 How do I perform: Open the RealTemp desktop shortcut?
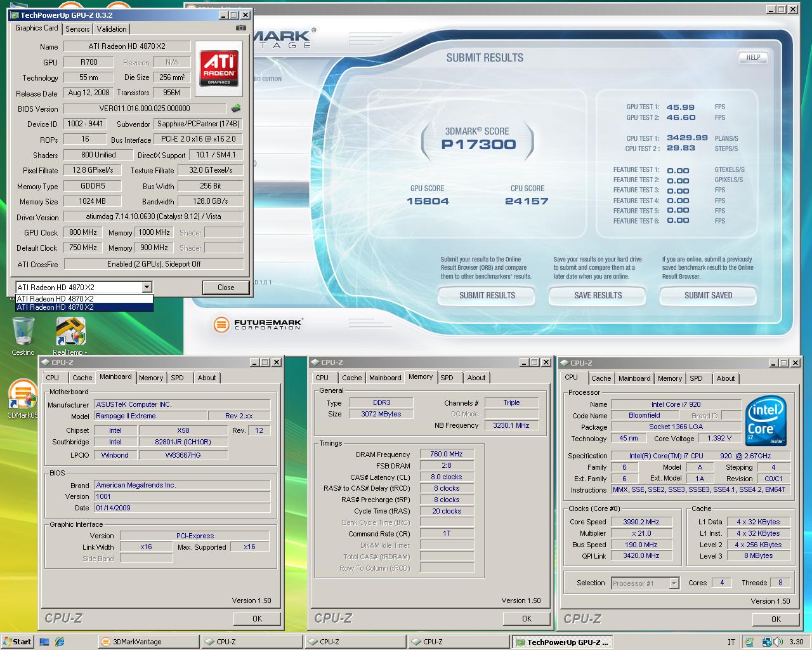[x=70, y=336]
